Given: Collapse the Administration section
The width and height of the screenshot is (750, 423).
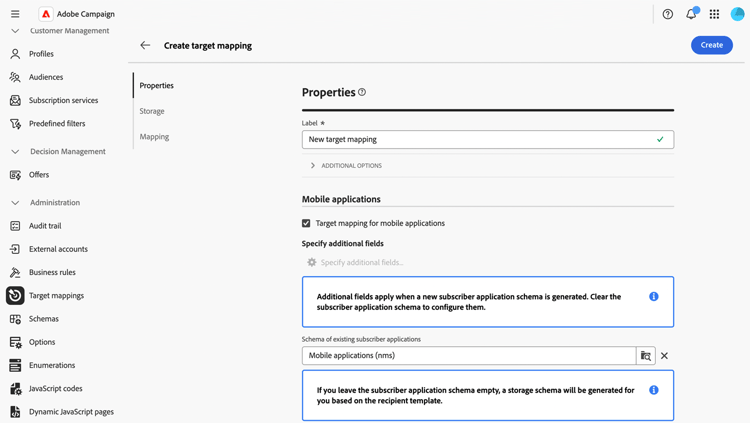Looking at the screenshot, I should (15, 203).
